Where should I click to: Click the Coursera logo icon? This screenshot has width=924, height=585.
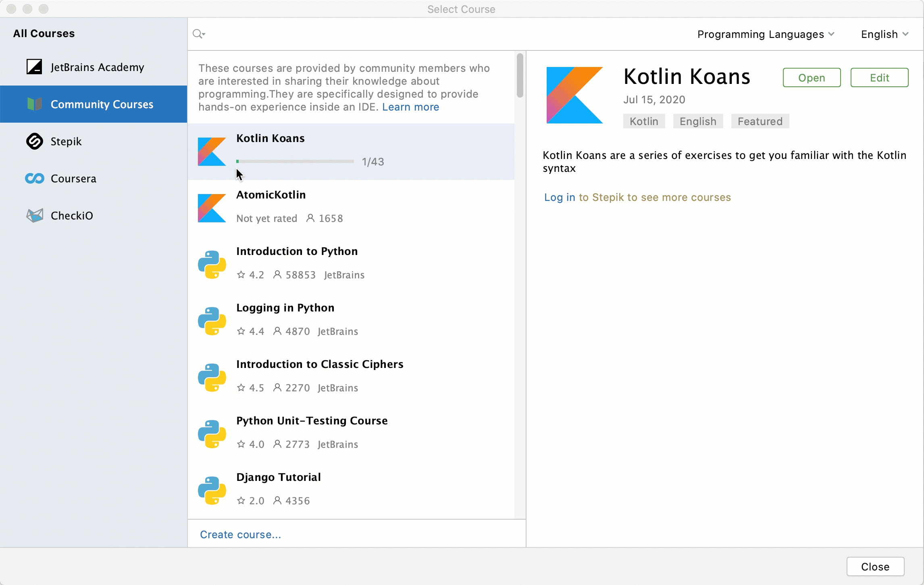click(34, 178)
